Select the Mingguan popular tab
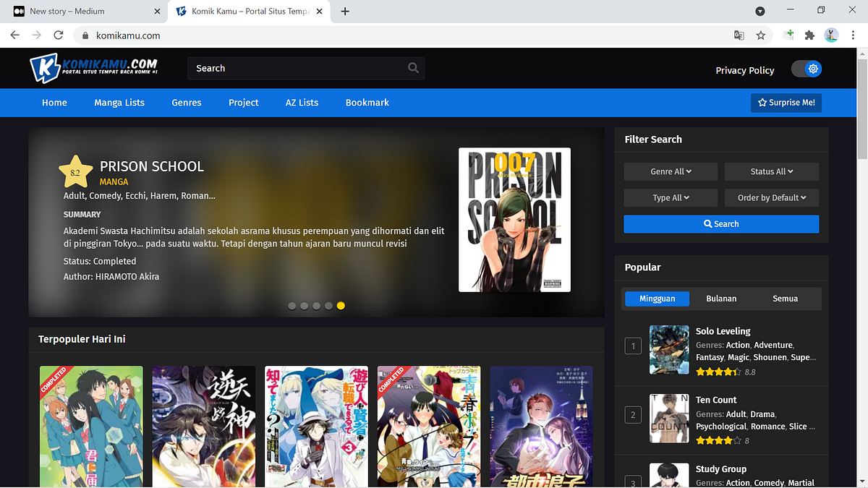Image resolution: width=868 pixels, height=488 pixels. 657,299
